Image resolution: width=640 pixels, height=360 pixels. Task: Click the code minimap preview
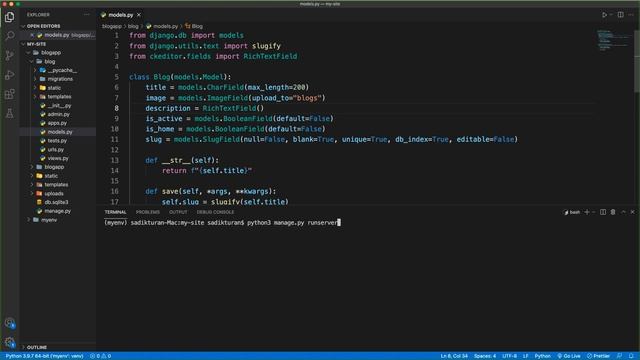(613, 40)
